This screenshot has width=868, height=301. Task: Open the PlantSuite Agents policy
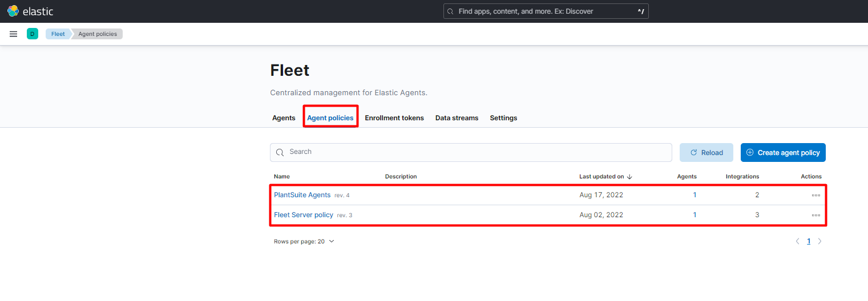[302, 195]
